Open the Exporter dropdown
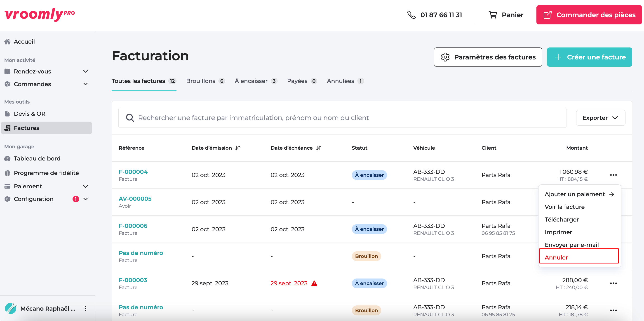The height and width of the screenshot is (321, 644). tap(600, 118)
